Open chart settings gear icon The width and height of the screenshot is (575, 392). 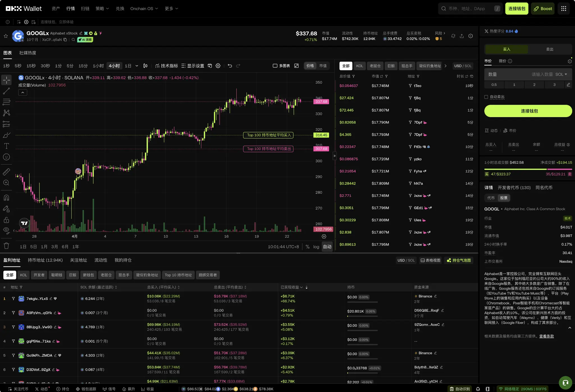[218, 66]
